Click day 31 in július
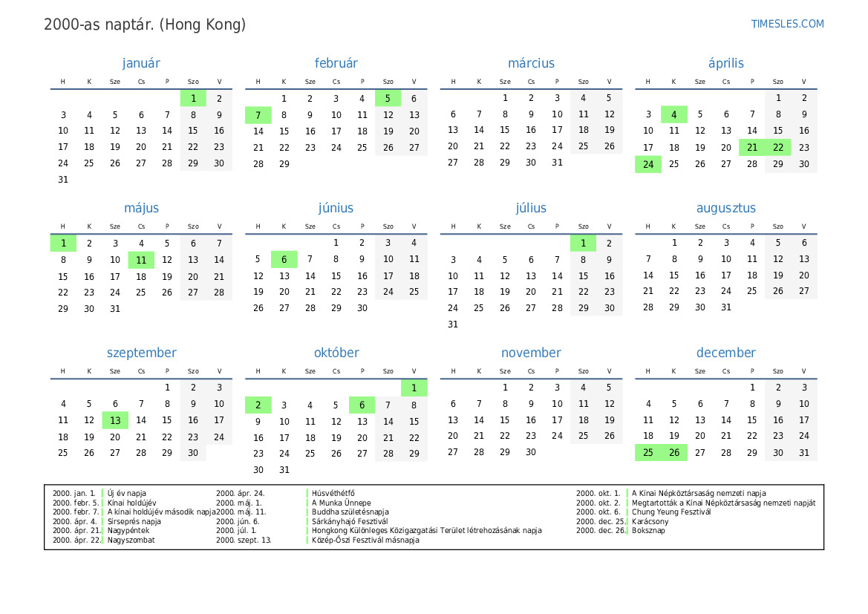The height and width of the screenshot is (614, 868). point(453,324)
